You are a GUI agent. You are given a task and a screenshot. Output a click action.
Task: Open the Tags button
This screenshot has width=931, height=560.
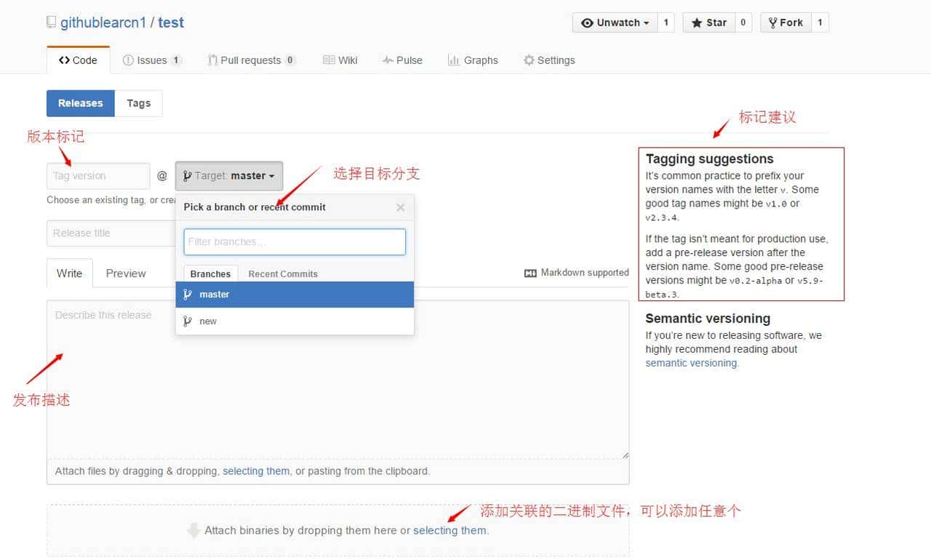[138, 103]
